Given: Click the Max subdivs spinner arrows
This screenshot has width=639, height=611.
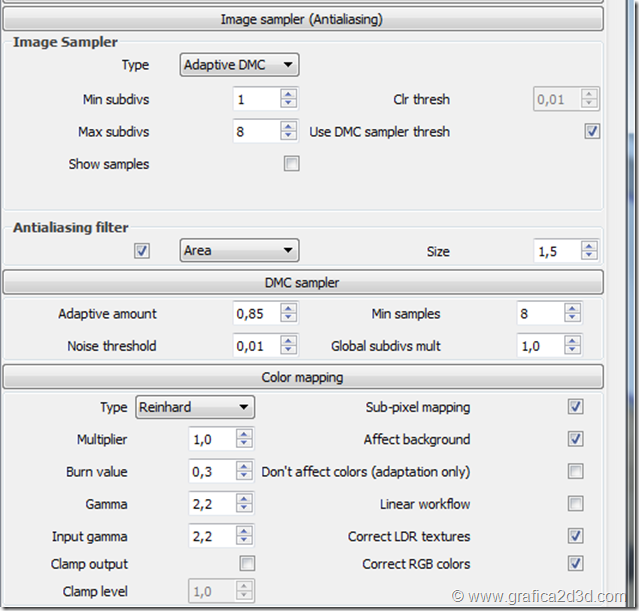Looking at the screenshot, I should (289, 132).
